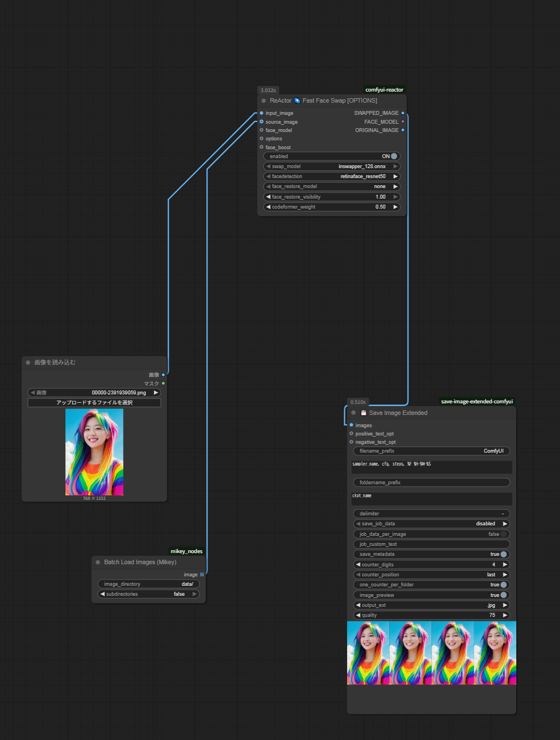Image resolution: width=560 pixels, height=740 pixels.
Task: Click the mikey_nodes badge label
Action: click(x=186, y=551)
